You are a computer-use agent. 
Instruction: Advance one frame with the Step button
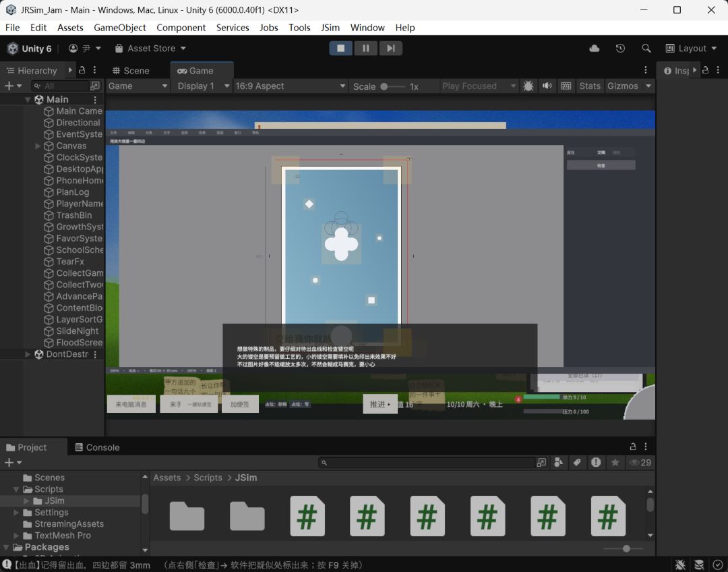pyautogui.click(x=391, y=49)
